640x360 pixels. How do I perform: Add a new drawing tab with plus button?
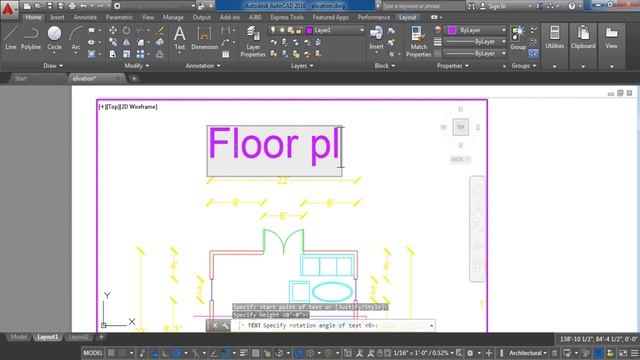[x=134, y=78]
